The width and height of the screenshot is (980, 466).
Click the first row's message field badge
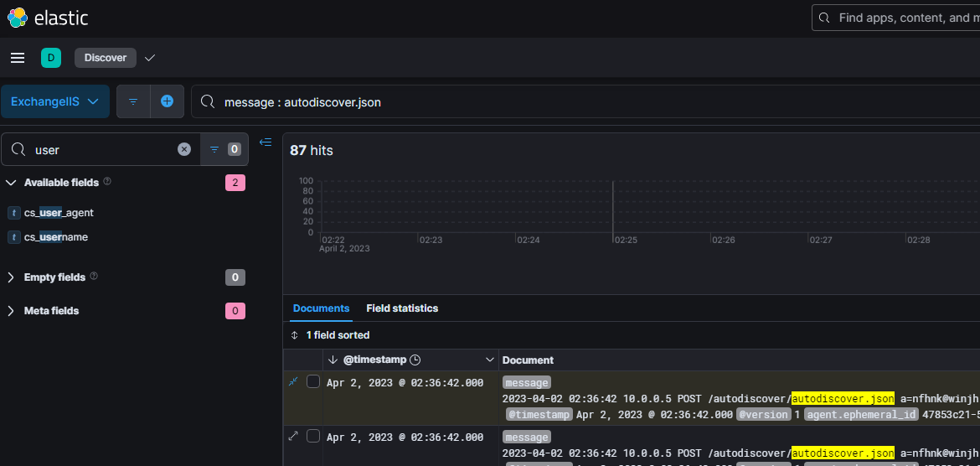[x=527, y=383]
